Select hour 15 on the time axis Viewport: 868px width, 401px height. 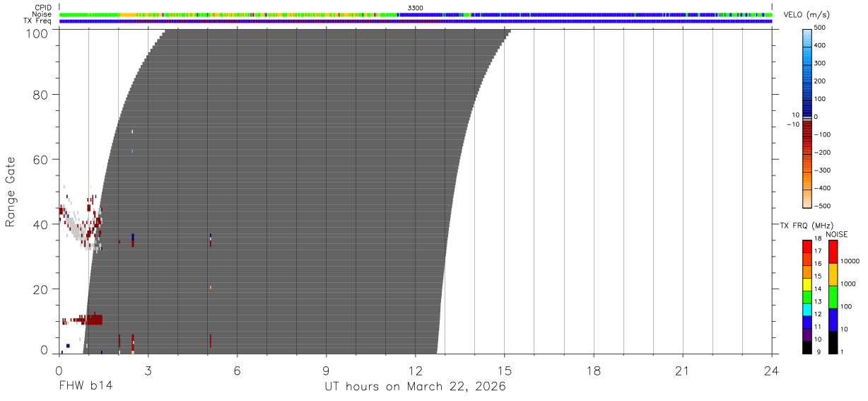(x=504, y=370)
